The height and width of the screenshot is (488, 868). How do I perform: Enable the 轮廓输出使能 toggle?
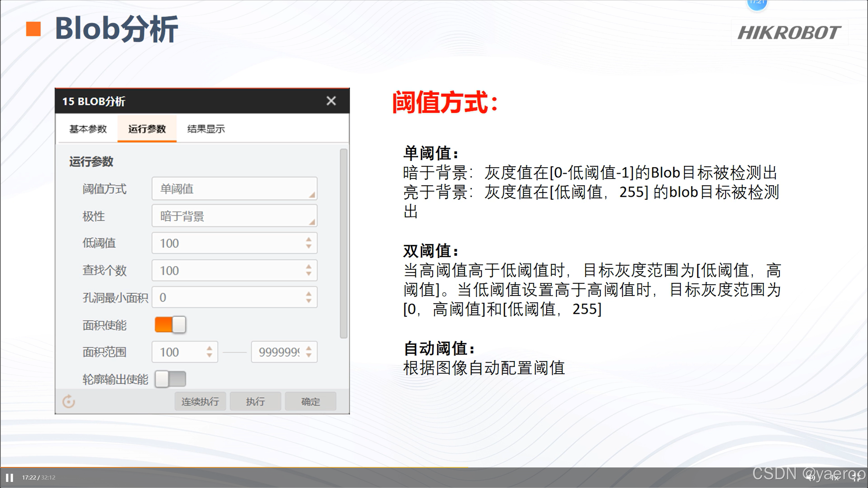click(170, 379)
